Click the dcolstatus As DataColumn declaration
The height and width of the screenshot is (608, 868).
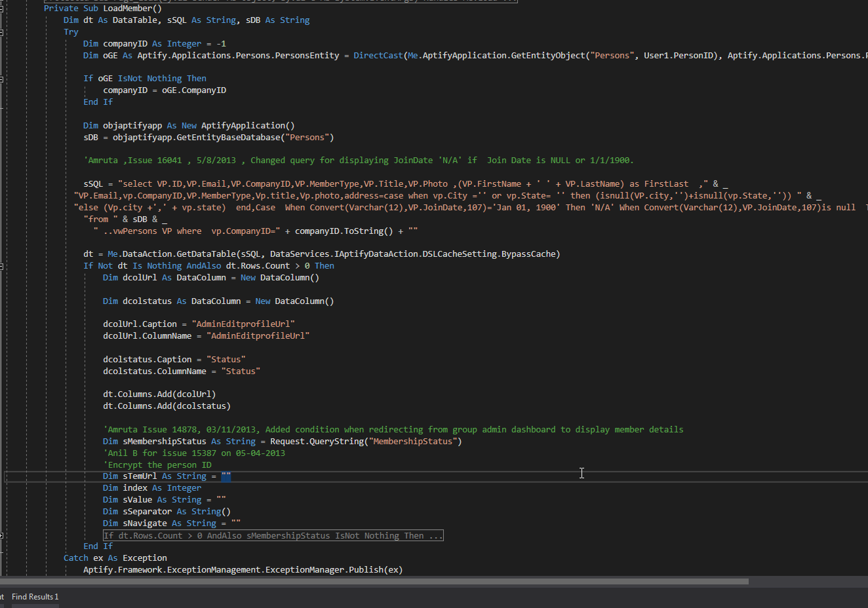tap(218, 301)
